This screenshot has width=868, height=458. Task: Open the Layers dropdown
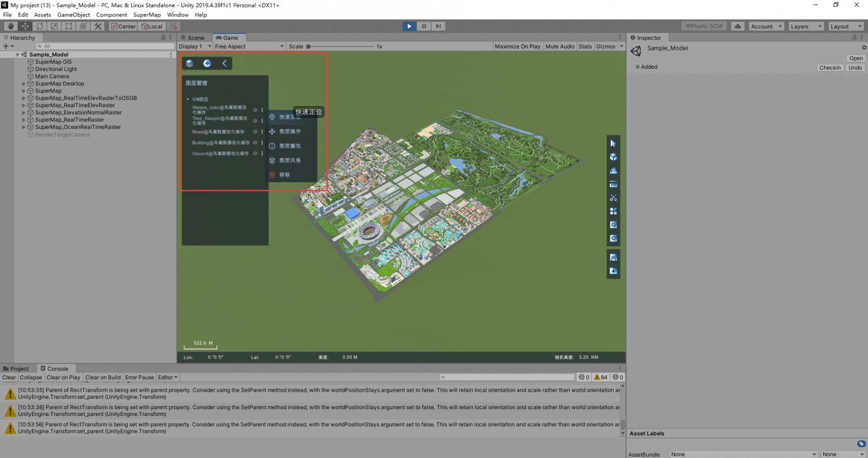pyautogui.click(x=806, y=27)
